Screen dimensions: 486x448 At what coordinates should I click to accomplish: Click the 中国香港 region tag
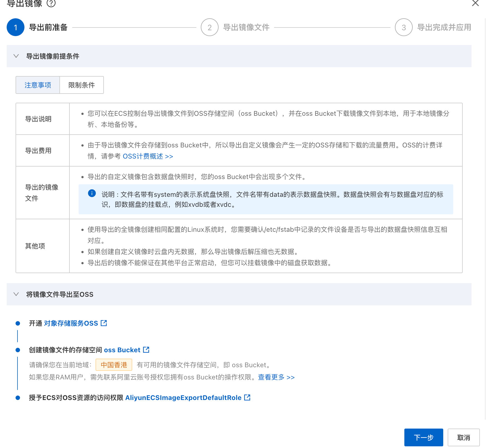[x=114, y=365]
